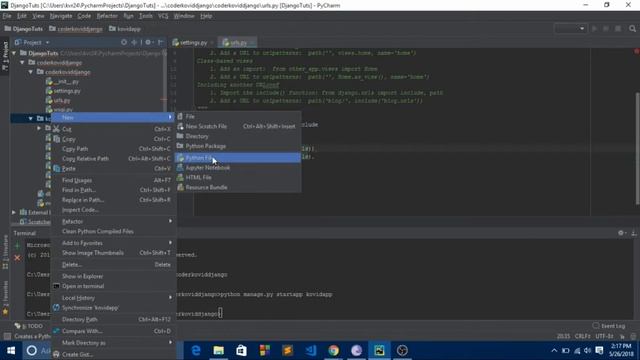Select Clean Python Compiled Files
This screenshot has width=640, height=360.
pyautogui.click(x=113, y=231)
